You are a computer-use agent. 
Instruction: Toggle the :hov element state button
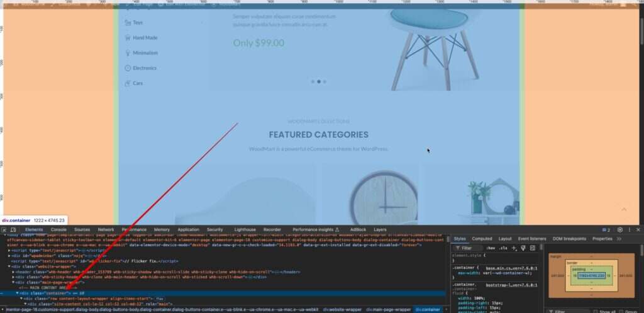pyautogui.click(x=491, y=248)
